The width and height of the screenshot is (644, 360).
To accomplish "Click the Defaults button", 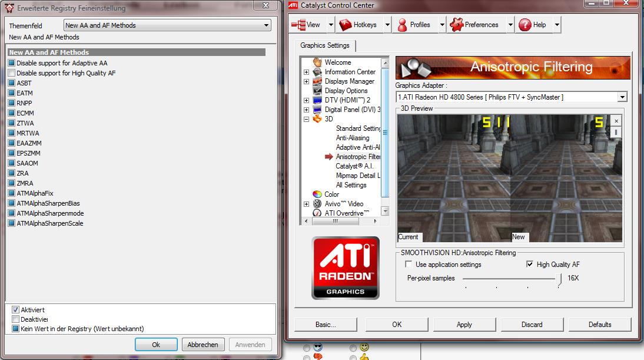I will [600, 325].
